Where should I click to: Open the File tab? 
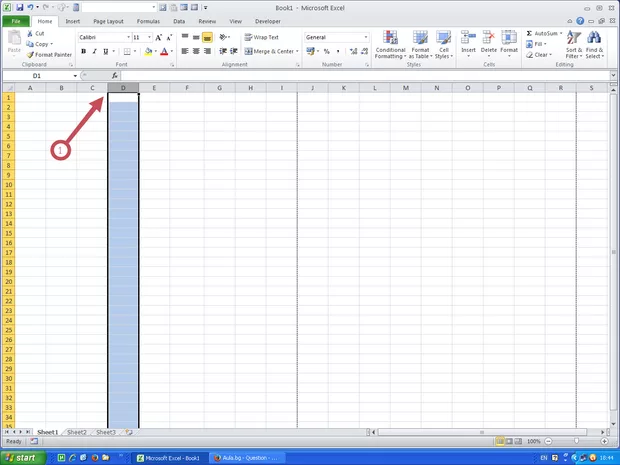16,21
